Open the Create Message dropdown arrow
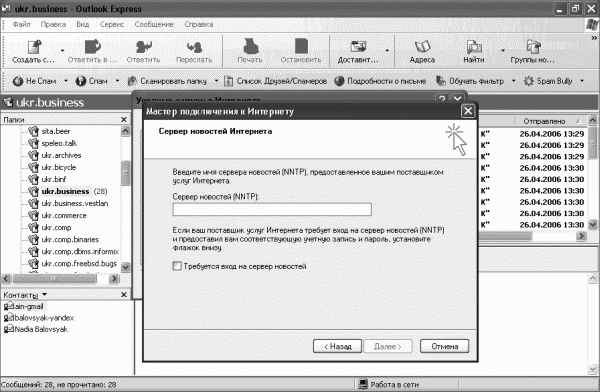600x392 pixels. click(x=62, y=50)
